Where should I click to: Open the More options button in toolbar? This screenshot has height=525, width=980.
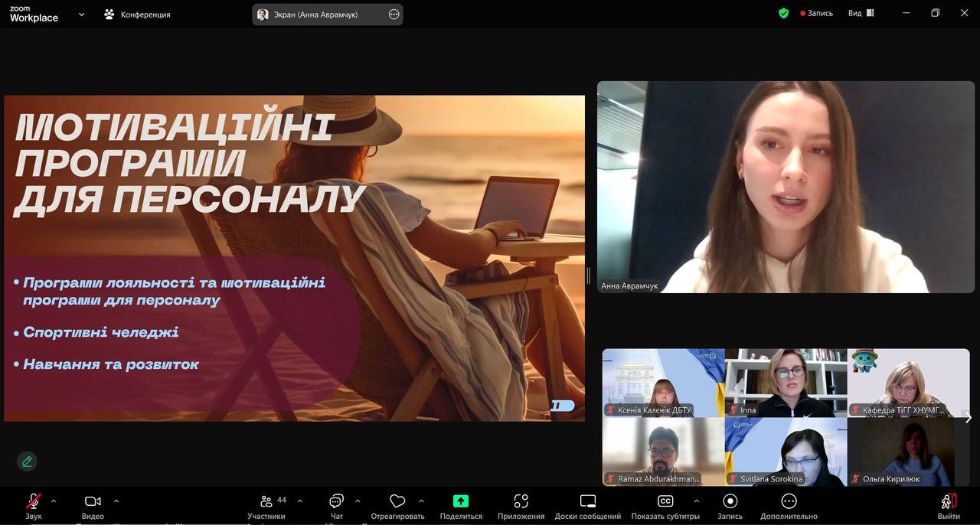point(789,502)
